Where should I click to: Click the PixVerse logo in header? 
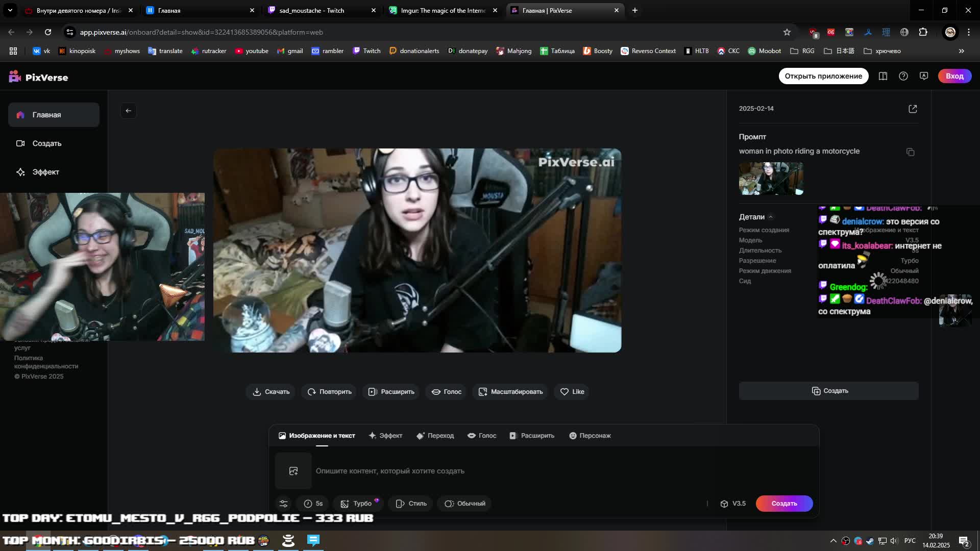tap(38, 77)
